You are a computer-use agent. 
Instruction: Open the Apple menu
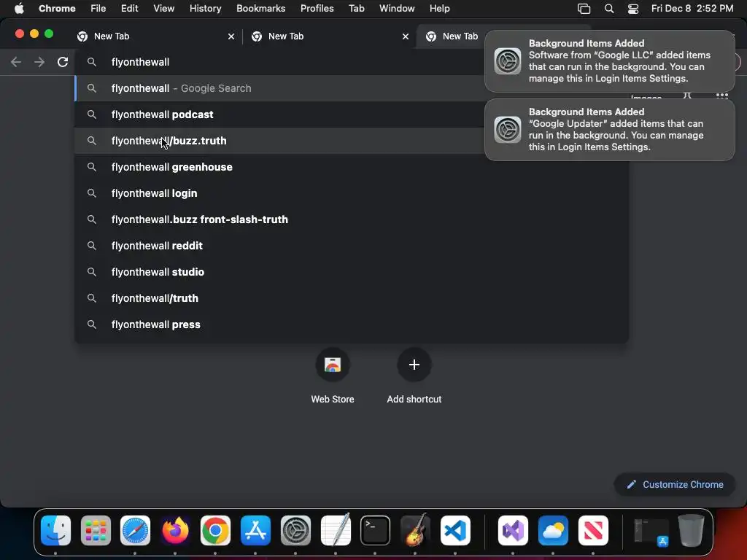click(19, 8)
